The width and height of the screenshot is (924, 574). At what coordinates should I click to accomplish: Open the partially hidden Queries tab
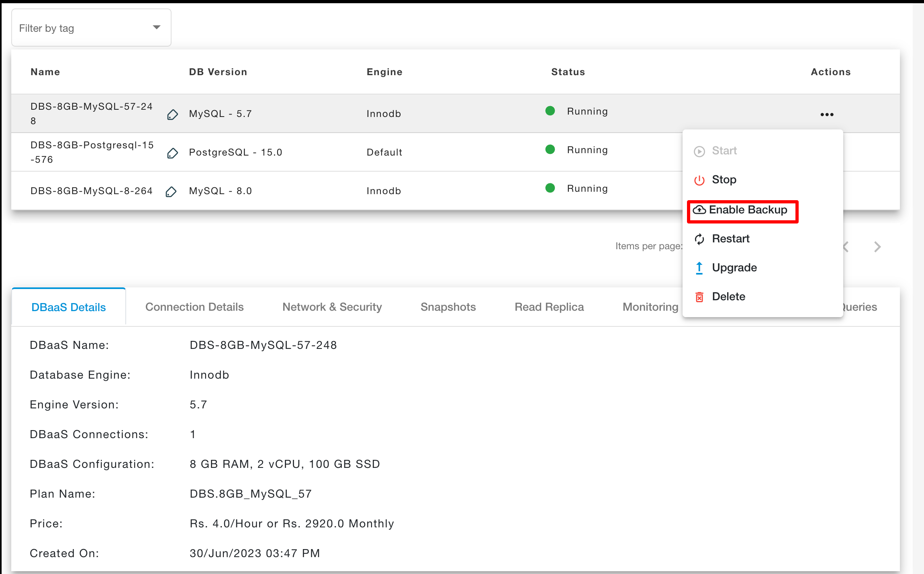[x=860, y=307]
